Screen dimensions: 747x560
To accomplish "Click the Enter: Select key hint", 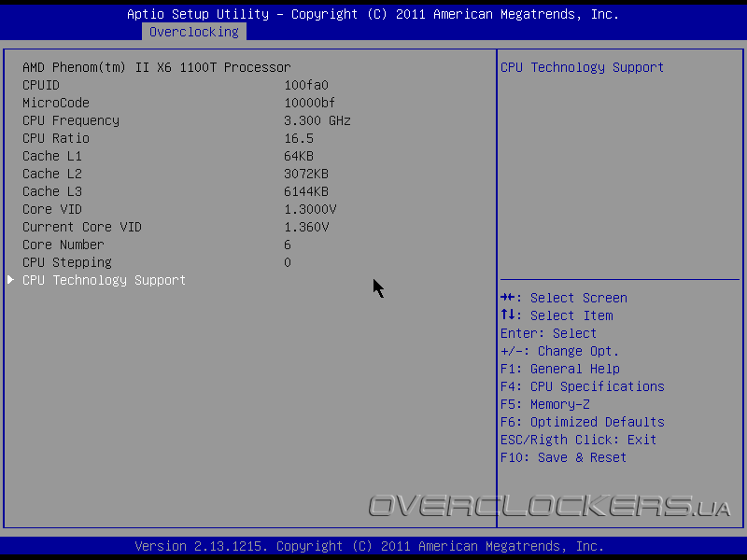I will tap(548, 333).
